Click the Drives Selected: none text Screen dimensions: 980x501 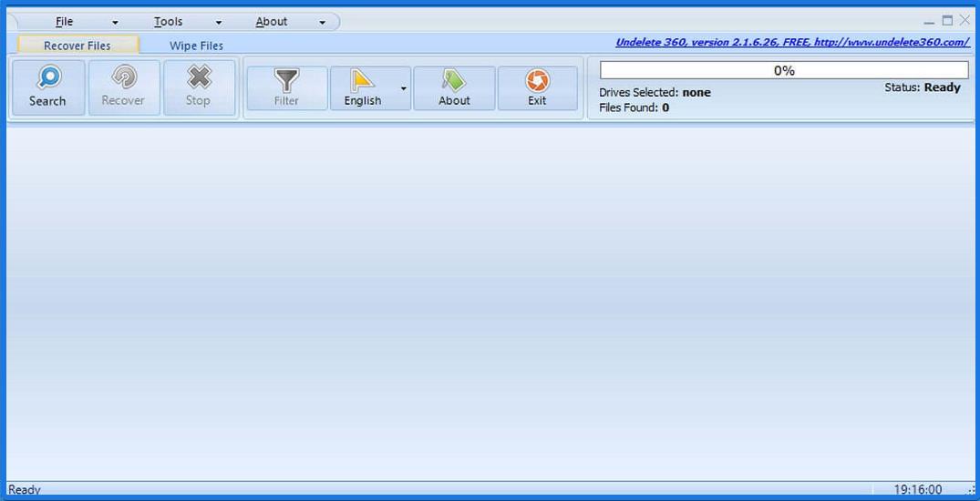click(x=655, y=92)
